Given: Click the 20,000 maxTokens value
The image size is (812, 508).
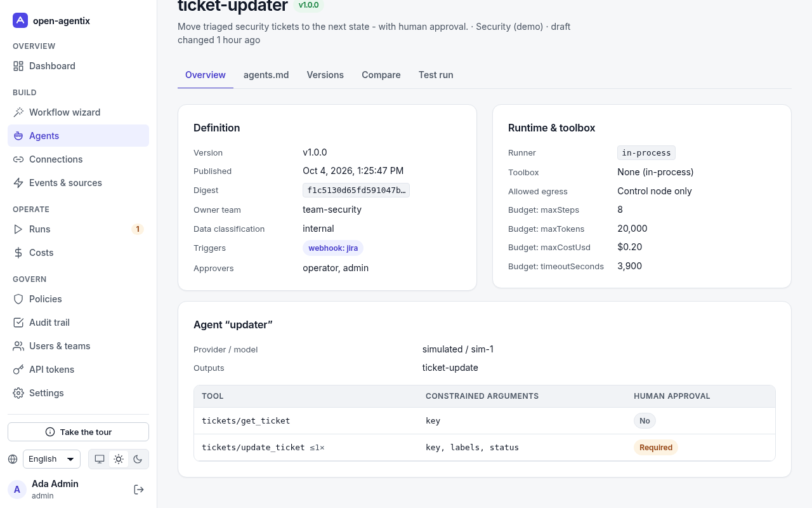Looking at the screenshot, I should click(632, 229).
